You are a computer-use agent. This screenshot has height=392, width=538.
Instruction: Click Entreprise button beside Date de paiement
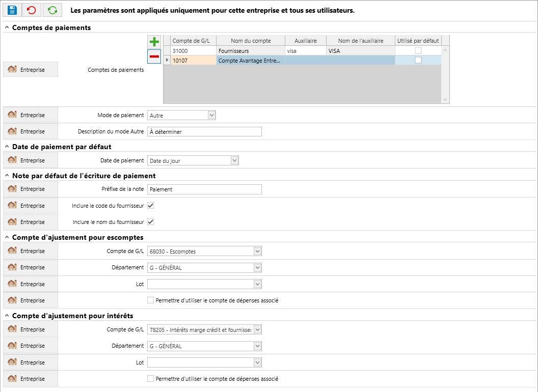(x=31, y=160)
